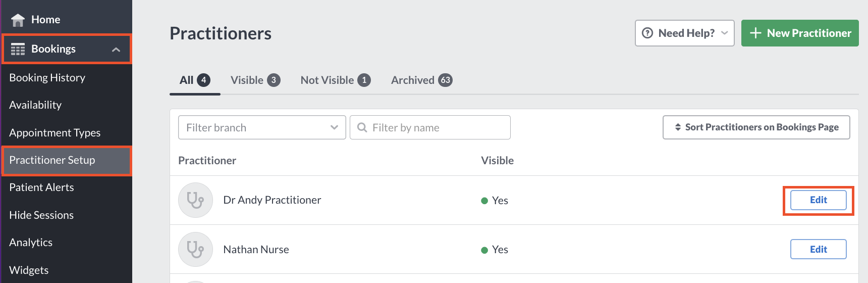
Task: Open the Filter branch dropdown
Action: [262, 127]
